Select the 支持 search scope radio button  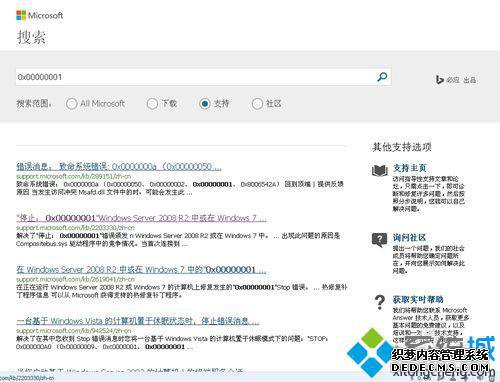pos(205,104)
